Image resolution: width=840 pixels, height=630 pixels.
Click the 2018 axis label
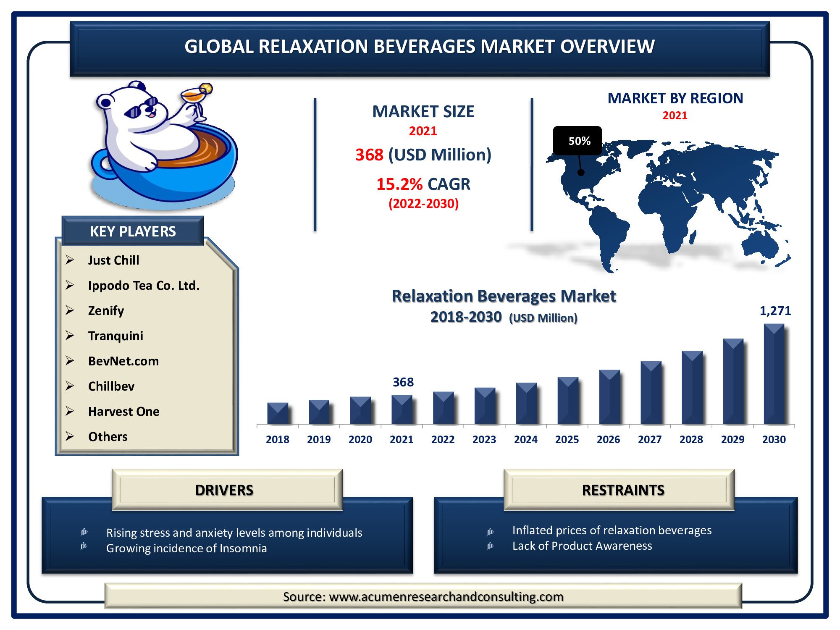coord(278,439)
